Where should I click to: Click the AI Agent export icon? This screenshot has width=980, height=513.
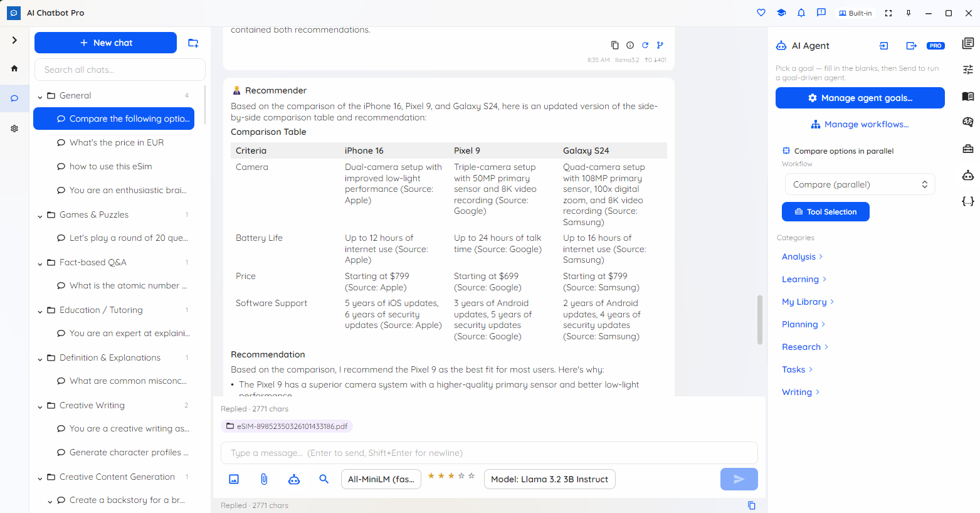(x=912, y=46)
